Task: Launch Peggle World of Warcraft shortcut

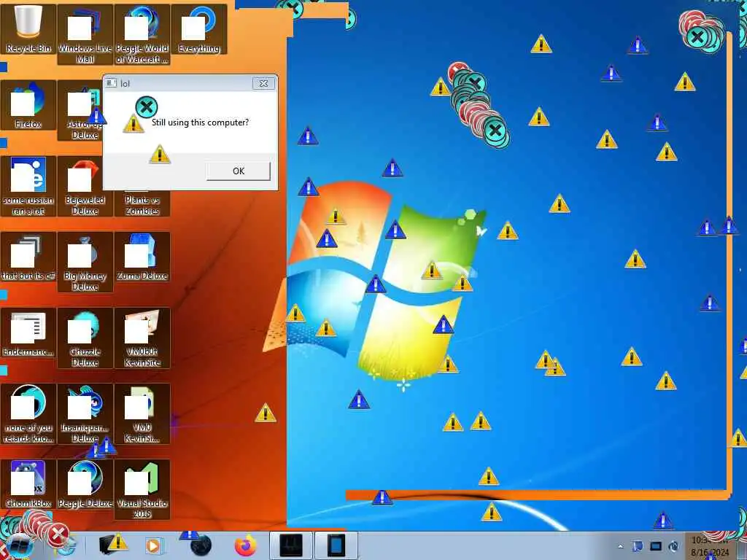Action: [142, 34]
